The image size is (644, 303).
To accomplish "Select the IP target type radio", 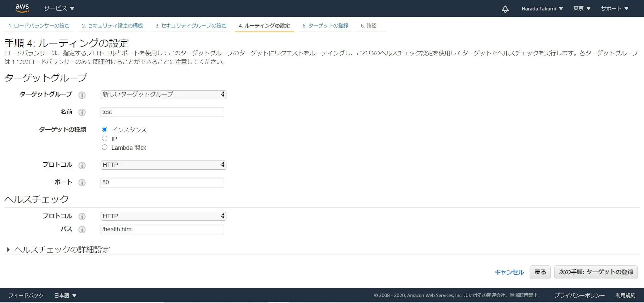I will point(104,138).
